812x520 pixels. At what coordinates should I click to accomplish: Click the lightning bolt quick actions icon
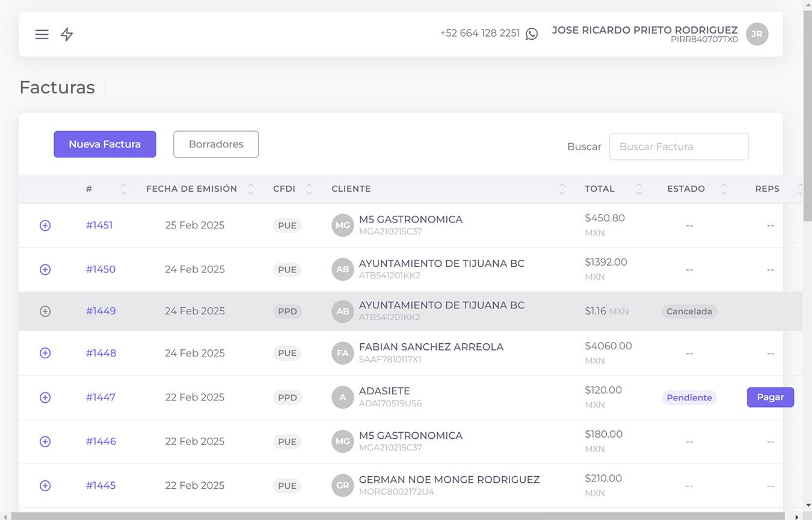pos(67,34)
